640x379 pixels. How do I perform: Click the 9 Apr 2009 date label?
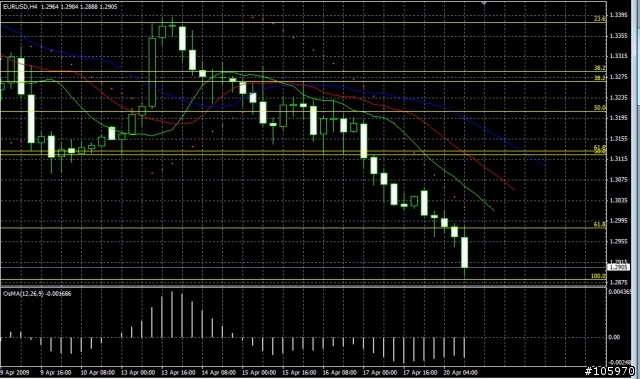coord(15,372)
